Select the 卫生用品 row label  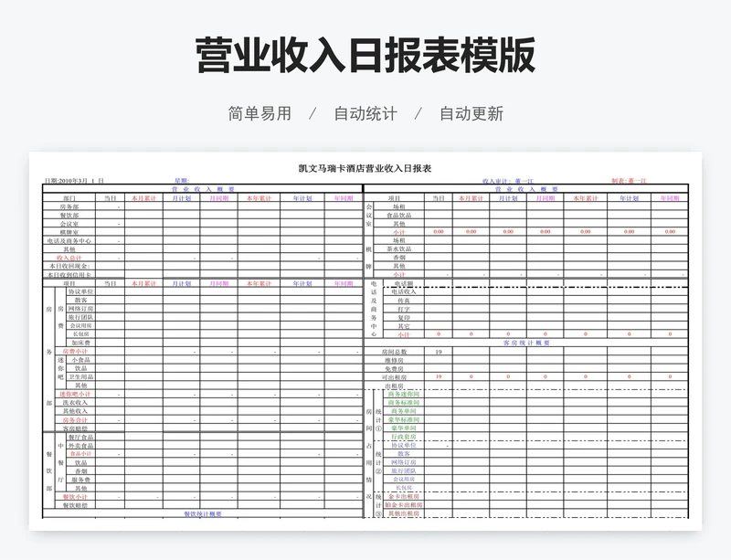pyautogui.click(x=80, y=376)
